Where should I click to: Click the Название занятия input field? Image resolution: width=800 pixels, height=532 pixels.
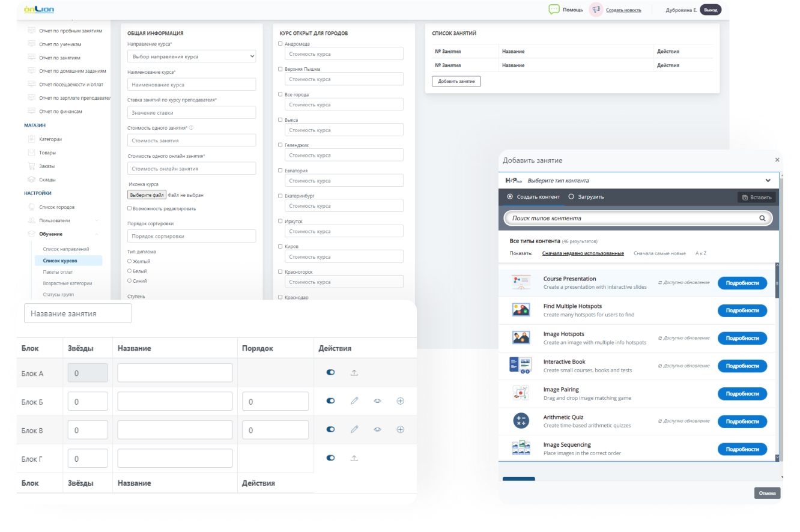pos(78,313)
